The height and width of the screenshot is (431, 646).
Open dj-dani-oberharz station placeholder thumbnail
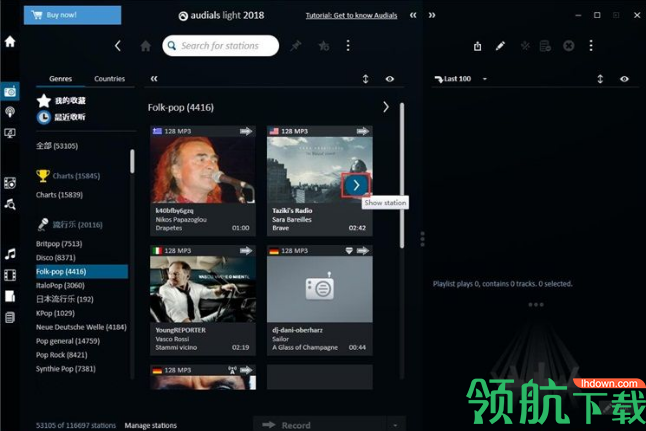320,289
